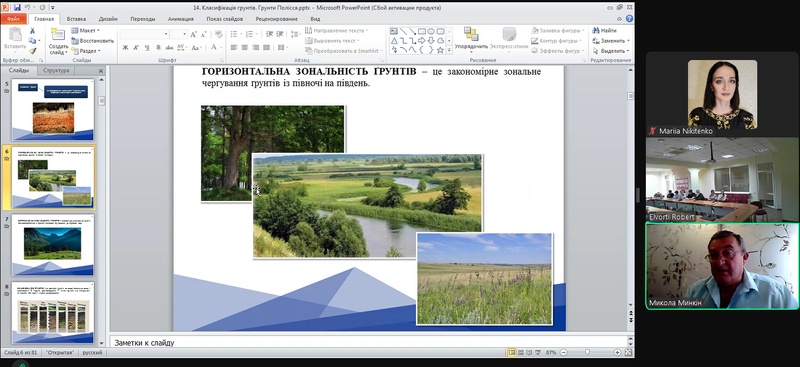Viewport: 800px width, 367px height.
Task: Toggle italic К formatting
Action: (136, 47)
